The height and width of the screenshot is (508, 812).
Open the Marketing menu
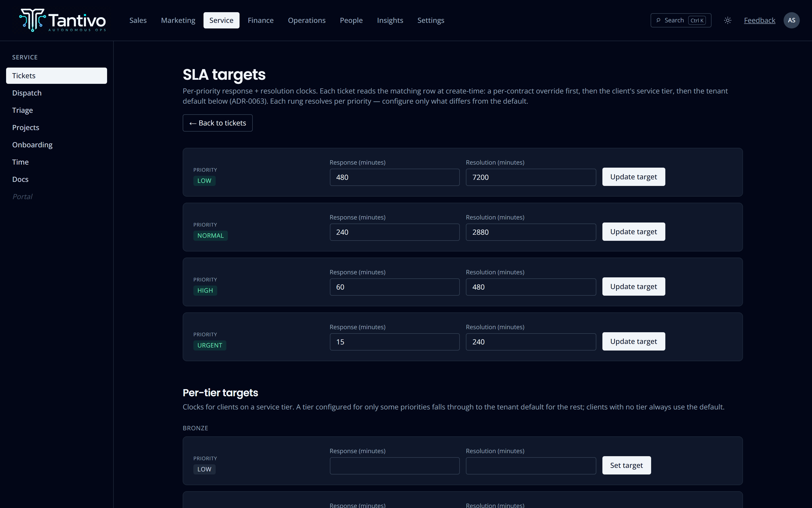(178, 21)
